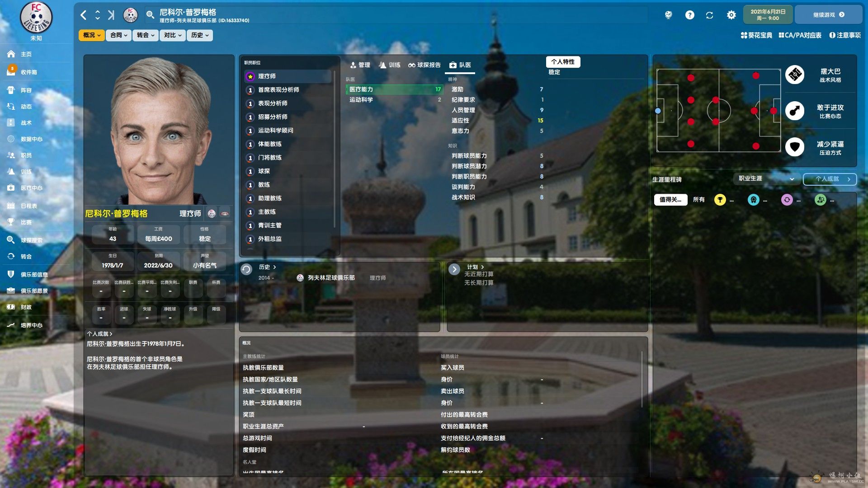868x488 pixels.
Task: Toggle the 值得关... milestone filter
Action: click(x=670, y=200)
